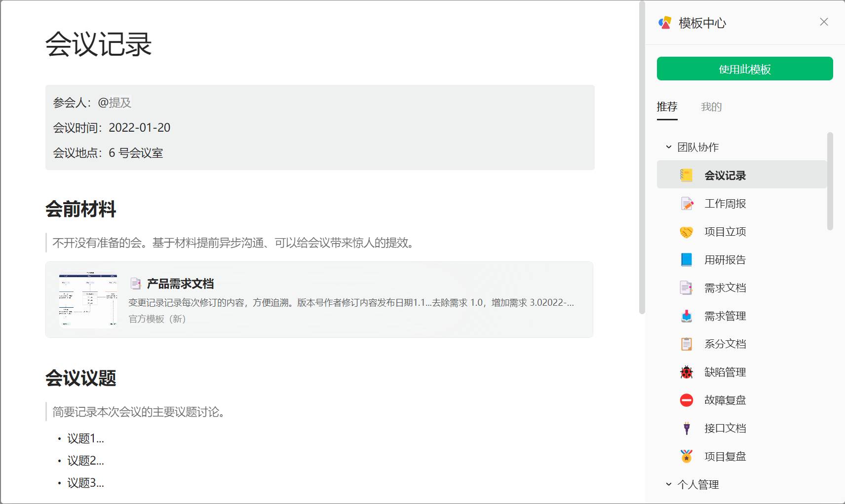
Task: Click the 模板中心 logo icon
Action: tap(665, 23)
